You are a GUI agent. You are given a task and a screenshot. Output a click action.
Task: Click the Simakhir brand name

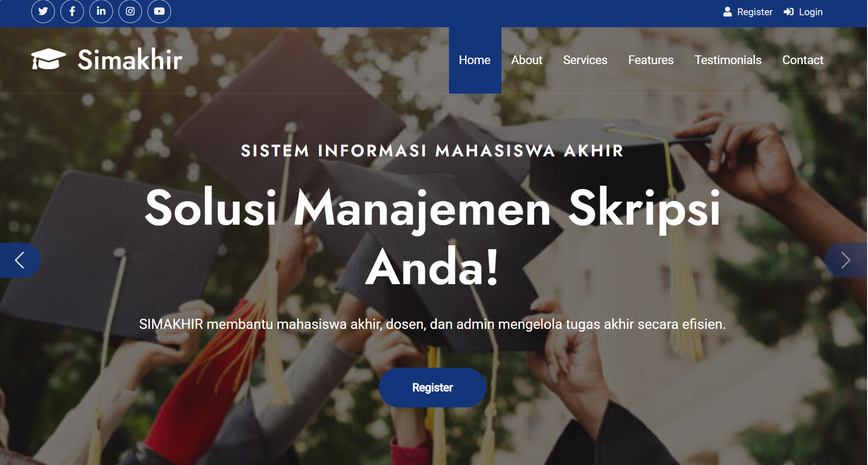click(130, 60)
